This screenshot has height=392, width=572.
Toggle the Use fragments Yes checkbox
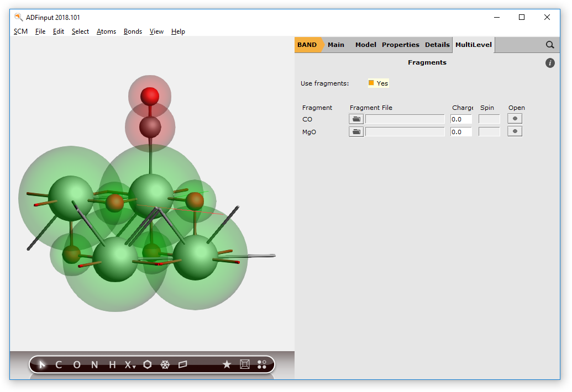point(371,83)
